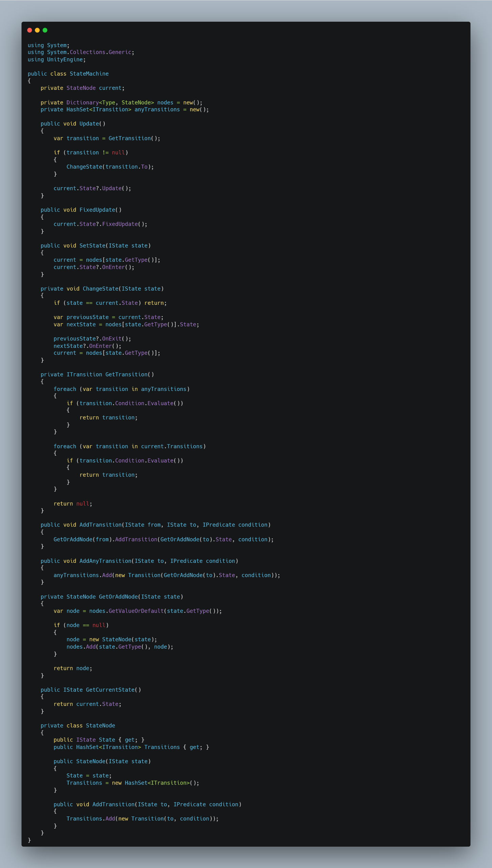492x868 pixels.
Task: Click 'previousState?.OnExit();' line
Action: pyautogui.click(x=92, y=339)
